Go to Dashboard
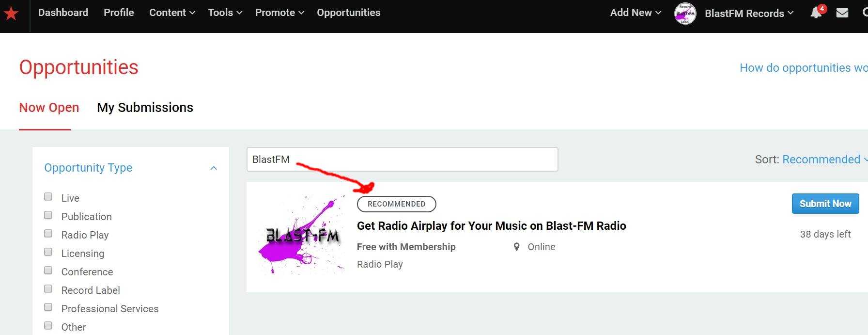Image resolution: width=868 pixels, height=335 pixels. tap(63, 13)
